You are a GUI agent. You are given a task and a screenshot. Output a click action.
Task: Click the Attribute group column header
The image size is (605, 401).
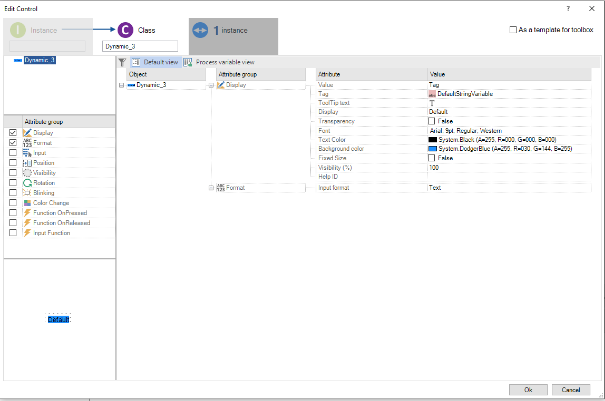pos(260,74)
